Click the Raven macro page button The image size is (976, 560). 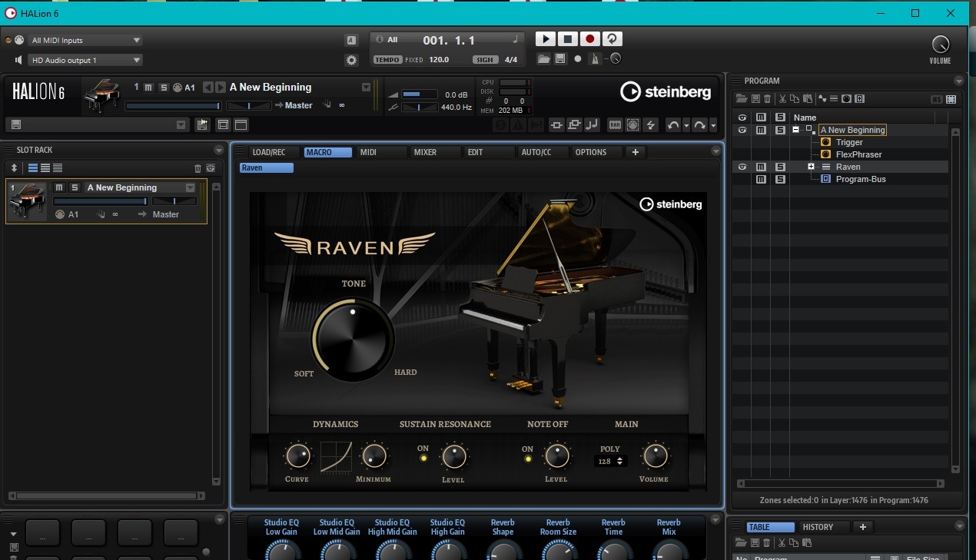(x=266, y=167)
